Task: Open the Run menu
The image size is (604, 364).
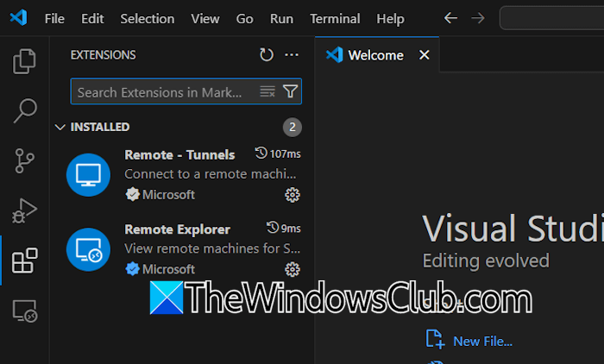Action: [281, 18]
